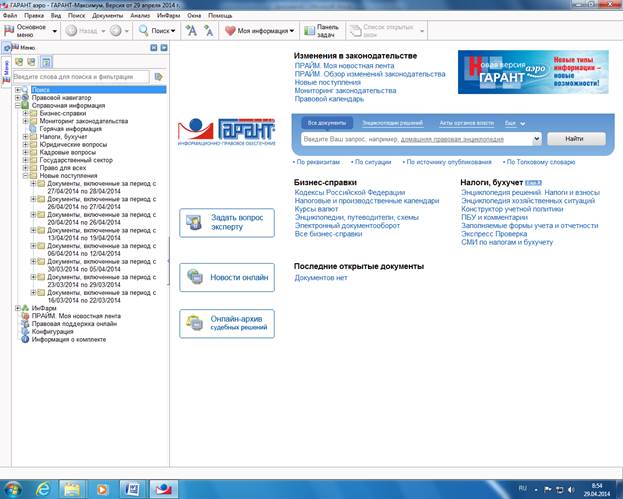Click the forward navigation arrow icon

click(x=116, y=31)
